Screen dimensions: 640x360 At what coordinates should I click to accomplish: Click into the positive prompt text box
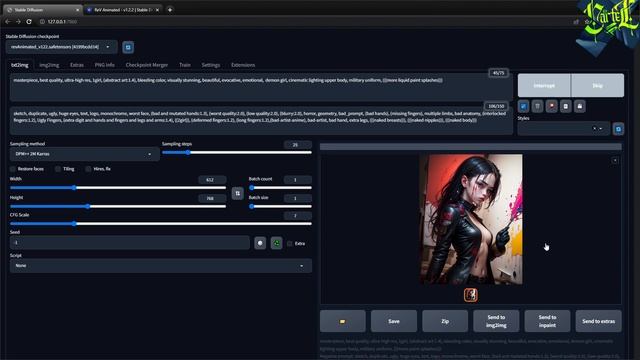tap(261, 87)
